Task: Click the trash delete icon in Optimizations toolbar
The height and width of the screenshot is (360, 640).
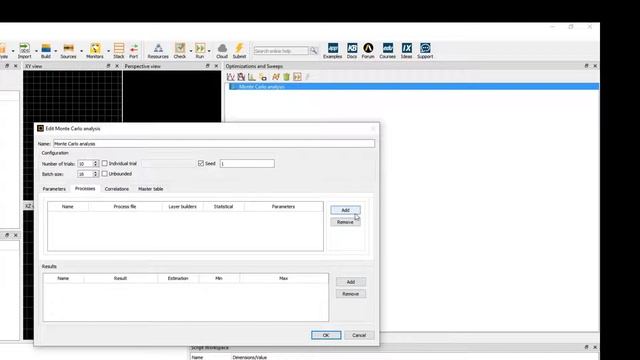Action: [287, 77]
